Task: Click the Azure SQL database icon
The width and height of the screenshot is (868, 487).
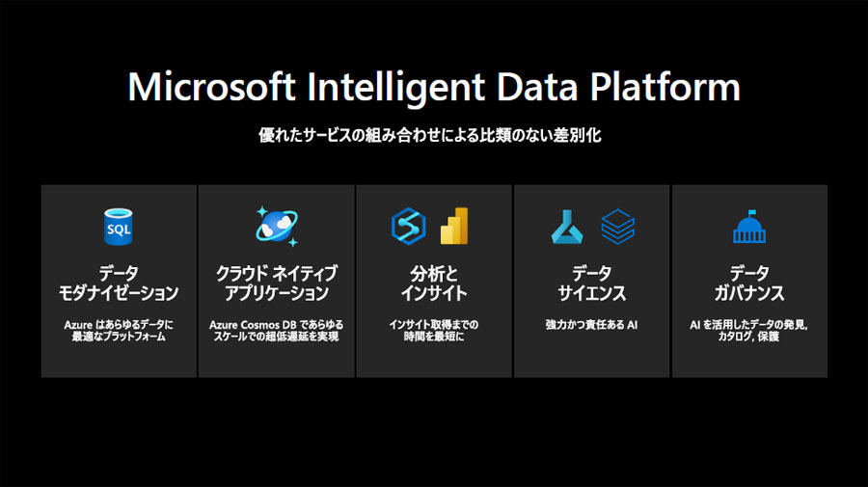Action: coord(119,227)
